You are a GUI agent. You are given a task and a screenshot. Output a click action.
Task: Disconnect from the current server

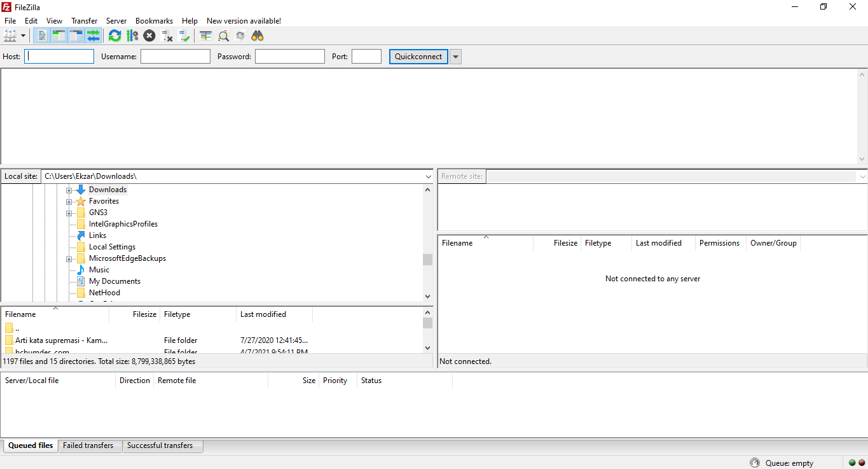(x=167, y=36)
